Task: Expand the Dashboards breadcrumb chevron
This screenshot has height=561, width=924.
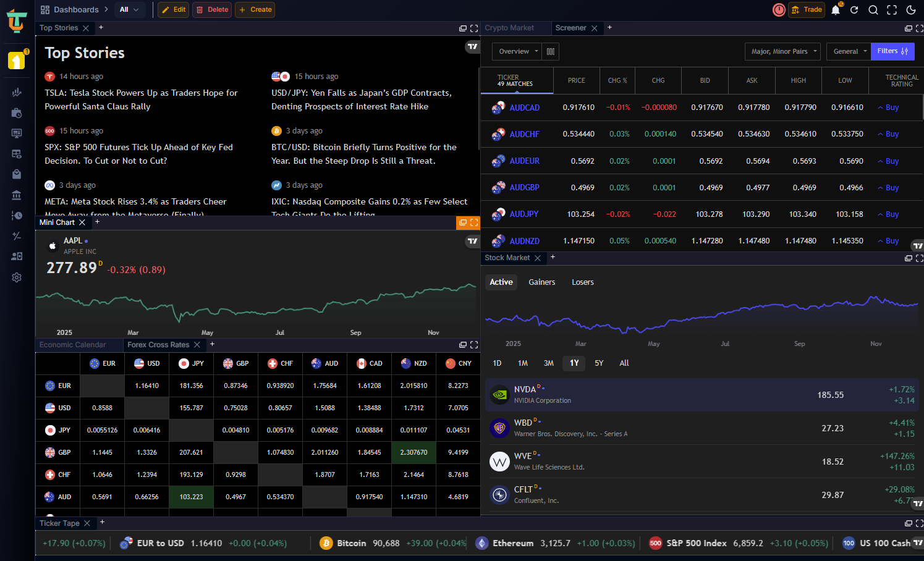Action: tap(106, 9)
